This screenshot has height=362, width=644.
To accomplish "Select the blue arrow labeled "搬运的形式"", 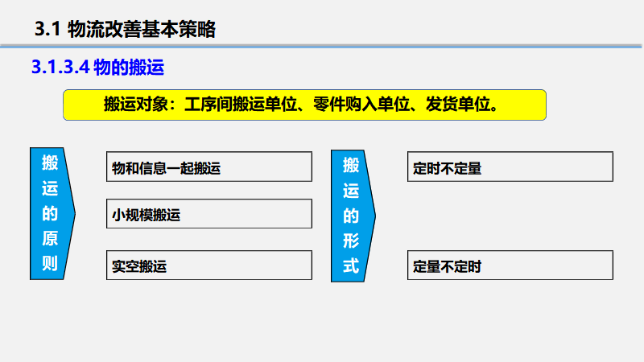I will point(353,216).
